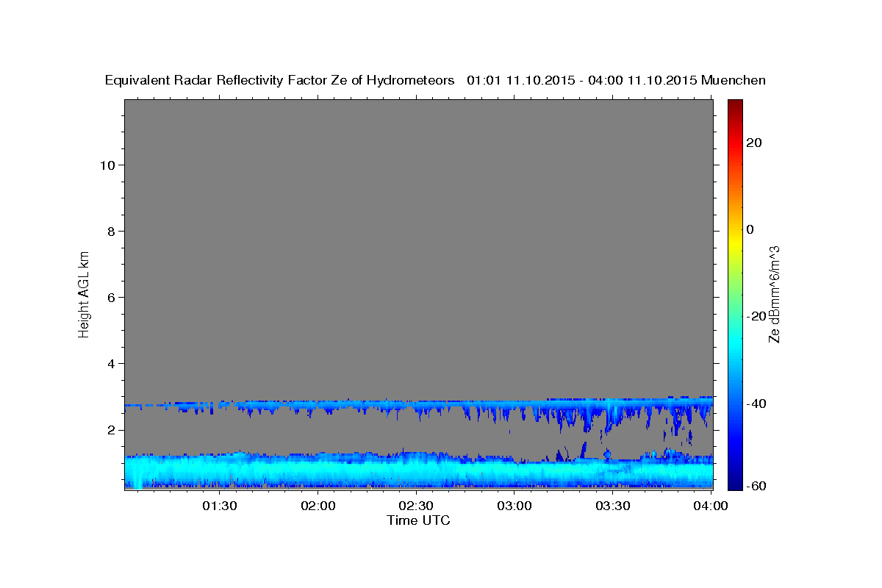Click the 03:30 time tick label
This screenshot has width=882, height=588.
[x=612, y=506]
